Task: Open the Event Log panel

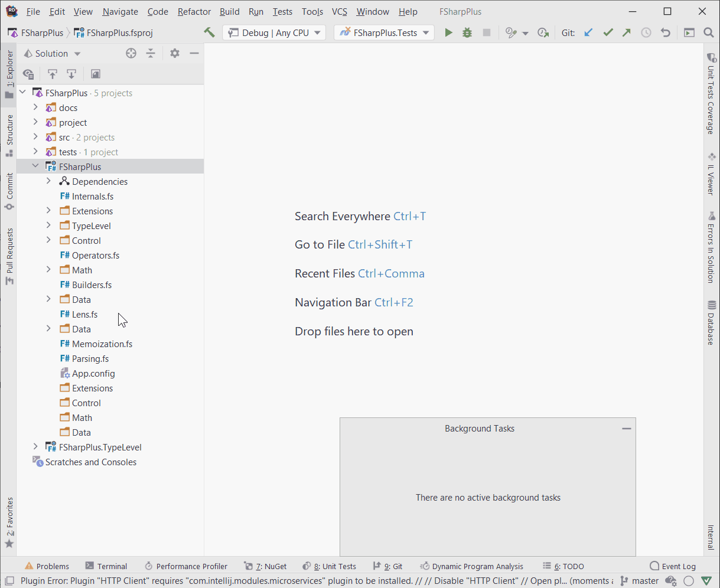Action: pyautogui.click(x=673, y=566)
